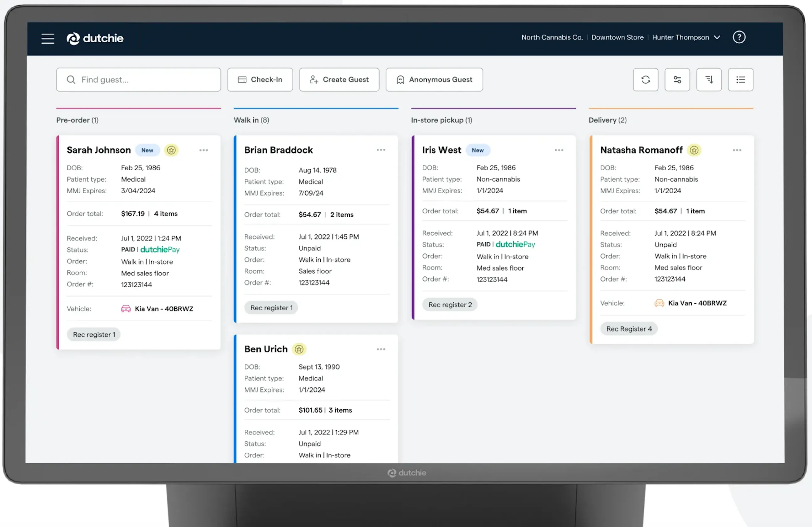Image resolution: width=812 pixels, height=527 pixels.
Task: Click the New badge beside Iris West
Action: tap(478, 150)
